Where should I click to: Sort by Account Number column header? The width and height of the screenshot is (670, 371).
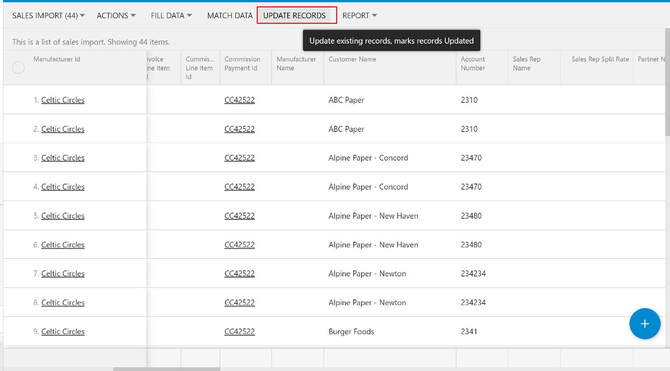pyautogui.click(x=473, y=63)
